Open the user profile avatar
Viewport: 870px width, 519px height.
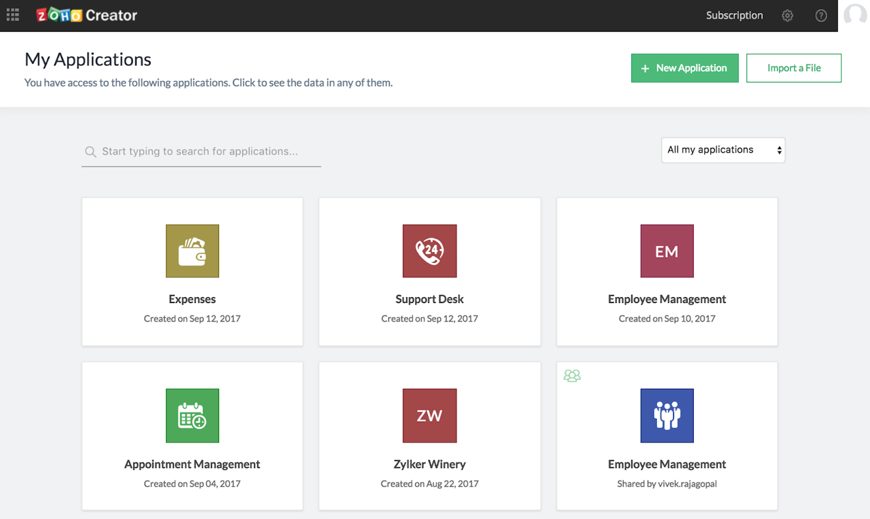854,14
